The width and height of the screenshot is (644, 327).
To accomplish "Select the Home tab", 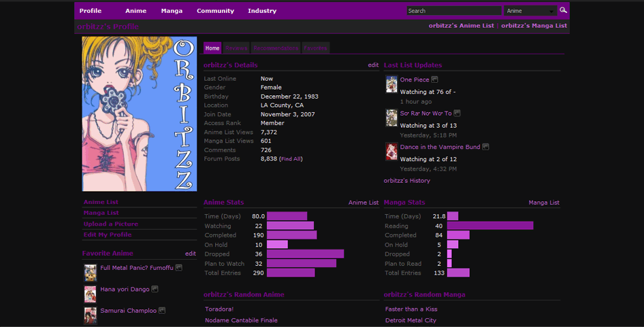I will (x=212, y=48).
